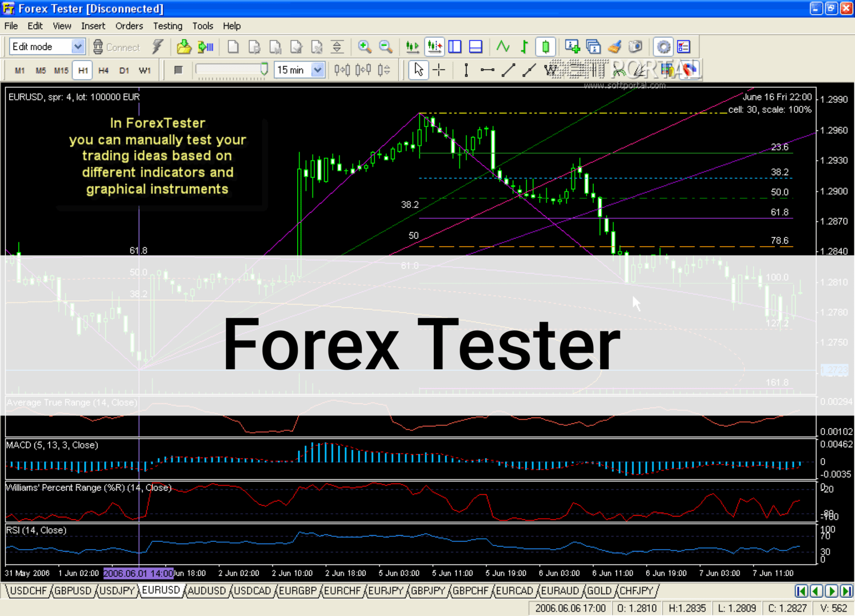
Task: Open the File menu
Action: (11, 26)
